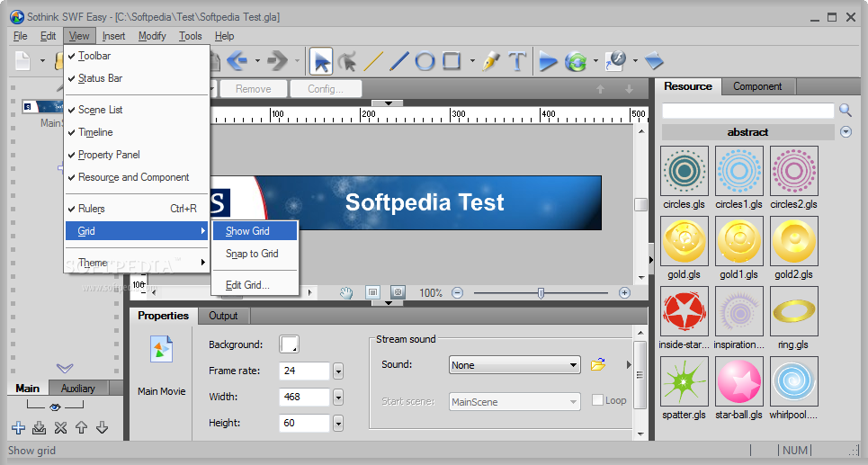Viewport: 868px width, 465px height.
Task: Click the blue diamond icon in toolbar
Action: pyautogui.click(x=654, y=61)
